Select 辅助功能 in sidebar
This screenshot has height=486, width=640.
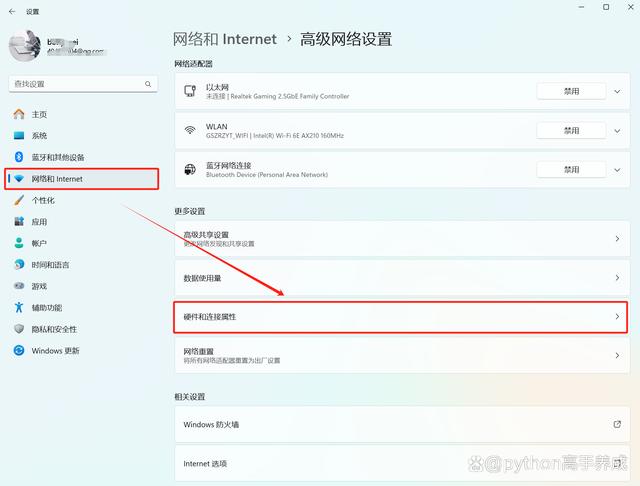coord(82,307)
